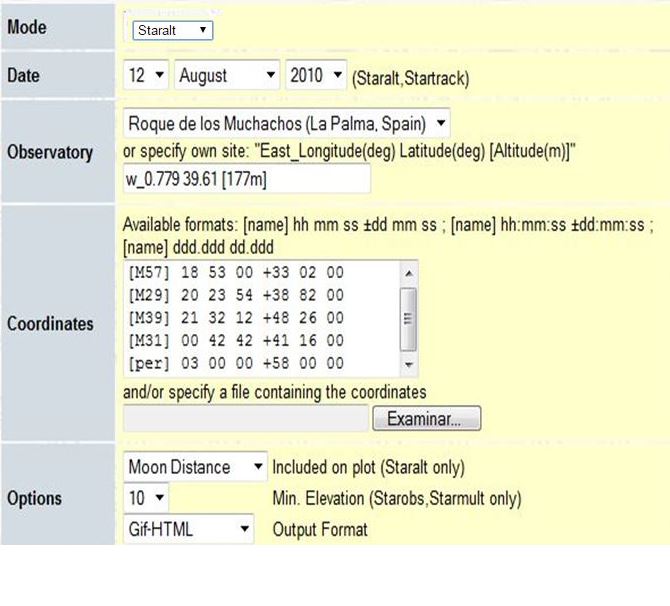Open the Roque de los Muchachos observatory dropdown

(287, 124)
